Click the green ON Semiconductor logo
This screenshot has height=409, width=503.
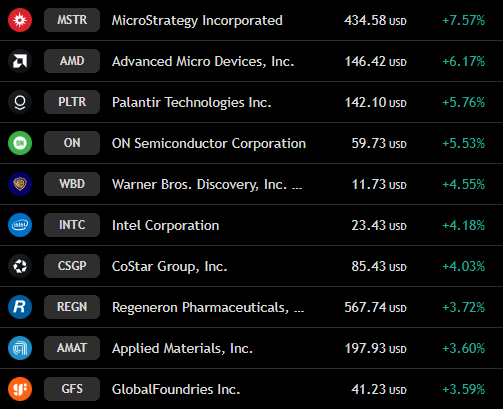coord(20,143)
